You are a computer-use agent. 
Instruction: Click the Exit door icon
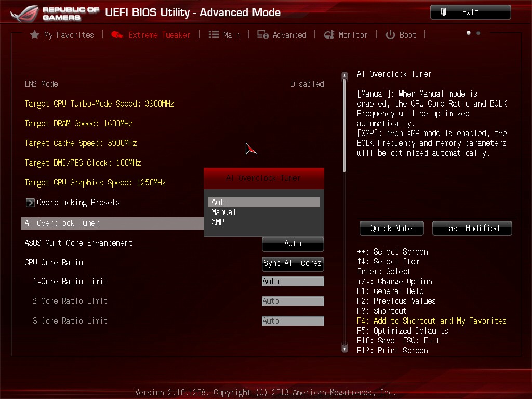(443, 12)
